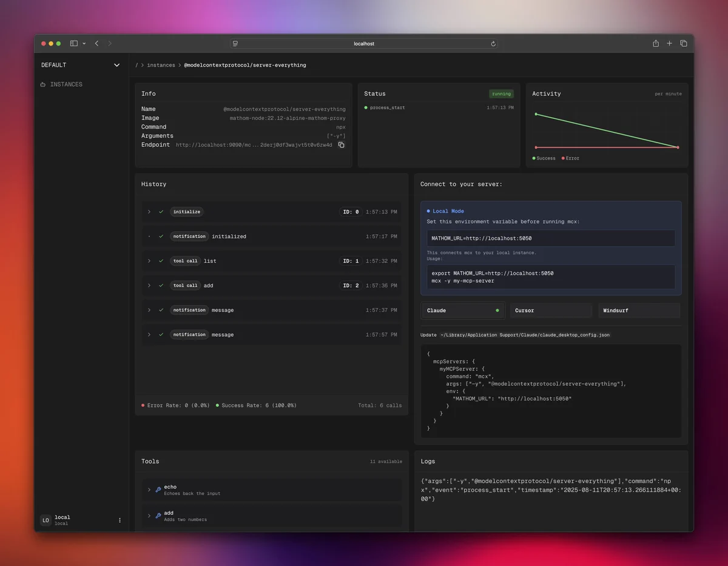
Task: Expand the tool call add history entry
Action: [x=149, y=285]
